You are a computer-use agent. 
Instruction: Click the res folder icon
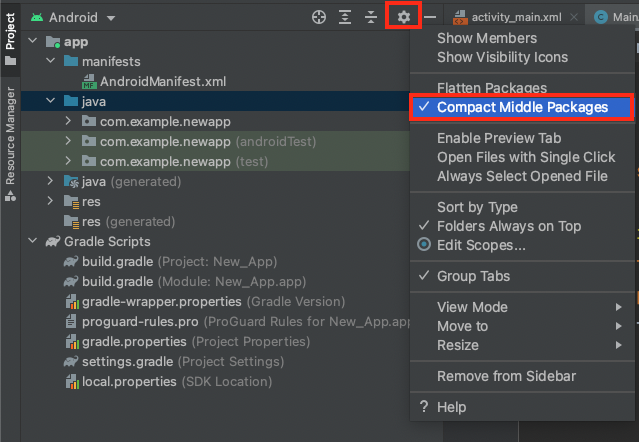(x=71, y=202)
